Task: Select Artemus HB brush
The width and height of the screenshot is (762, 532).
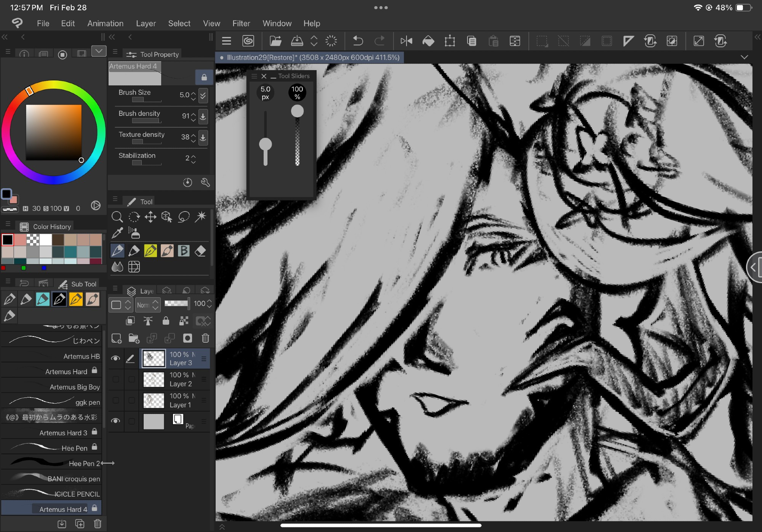Action: pyautogui.click(x=51, y=356)
